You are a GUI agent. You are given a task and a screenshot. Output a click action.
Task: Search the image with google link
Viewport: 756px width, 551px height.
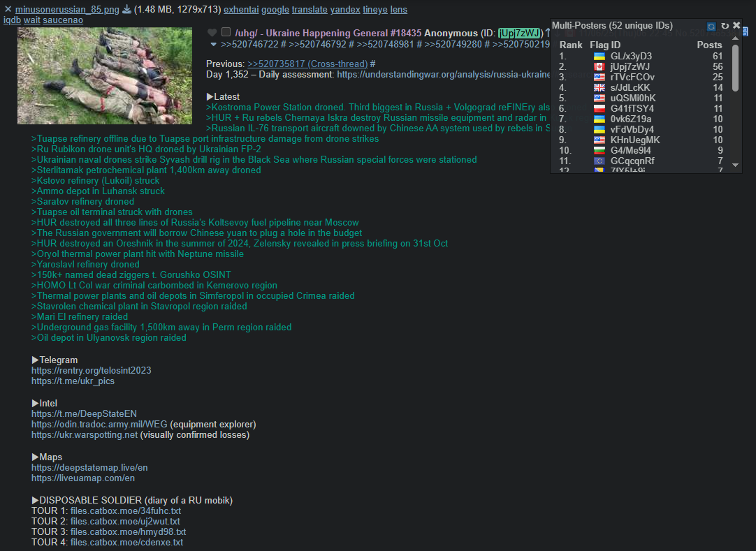click(x=275, y=10)
